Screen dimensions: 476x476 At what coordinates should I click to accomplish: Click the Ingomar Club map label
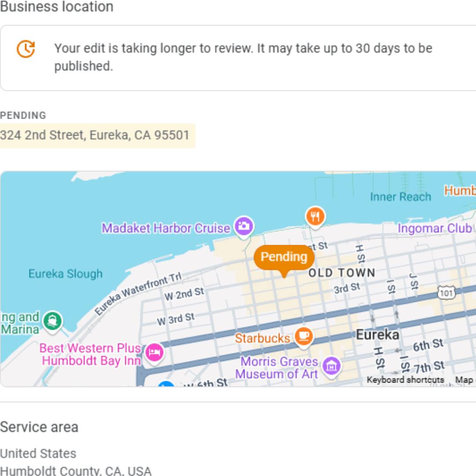coord(435,228)
